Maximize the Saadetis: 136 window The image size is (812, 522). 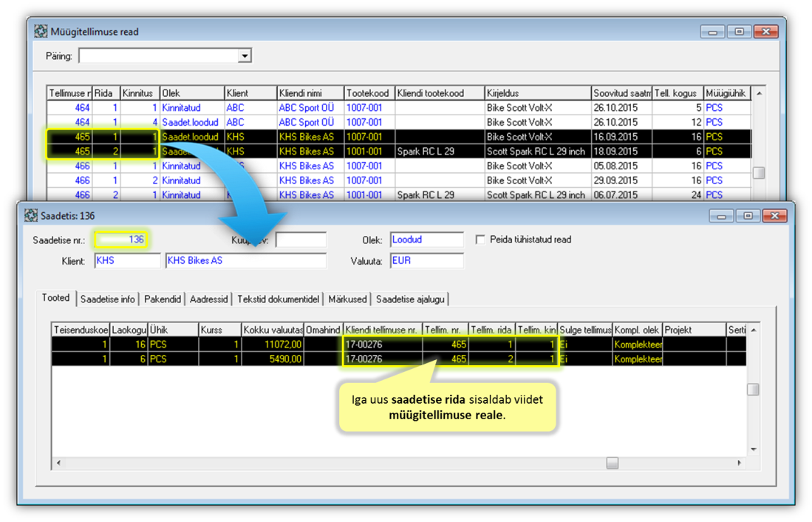tap(748, 216)
